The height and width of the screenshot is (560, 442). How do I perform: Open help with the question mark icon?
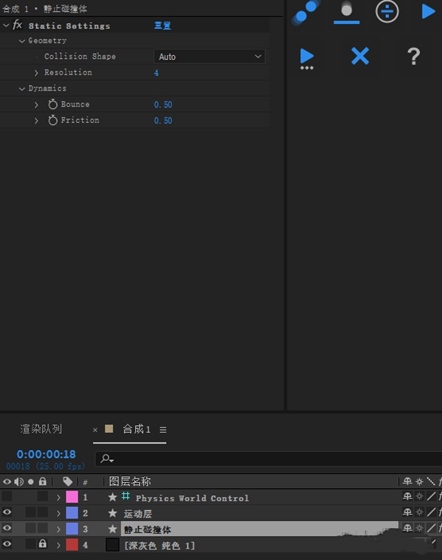click(x=413, y=56)
